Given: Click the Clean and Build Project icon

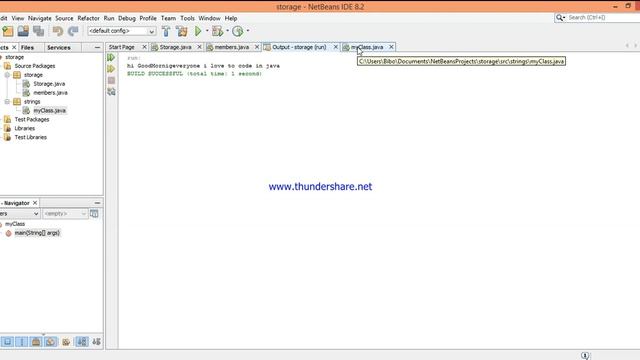Looking at the screenshot, I should pyautogui.click(x=182, y=31).
